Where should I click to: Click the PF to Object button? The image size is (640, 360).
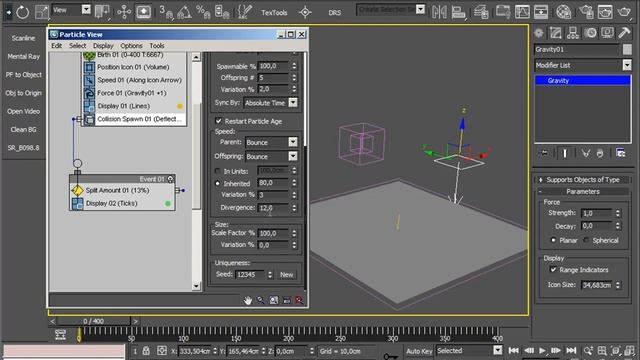[x=23, y=75]
